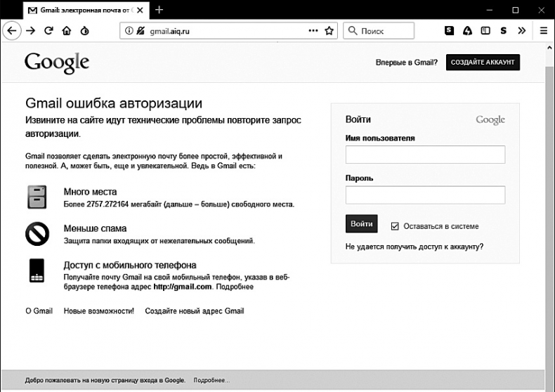
Task: Focus the "Пароль" password field
Action: pos(425,195)
